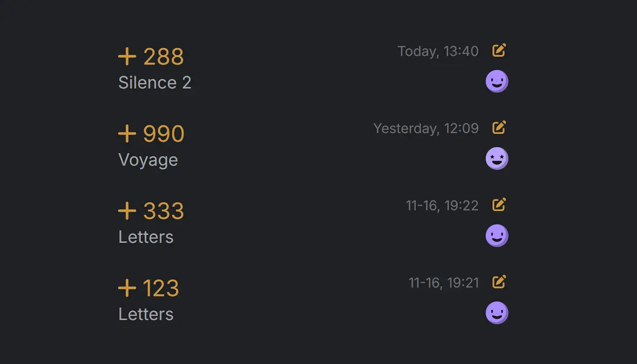Open the Voyage entry name
The image size is (637, 364).
148,160
